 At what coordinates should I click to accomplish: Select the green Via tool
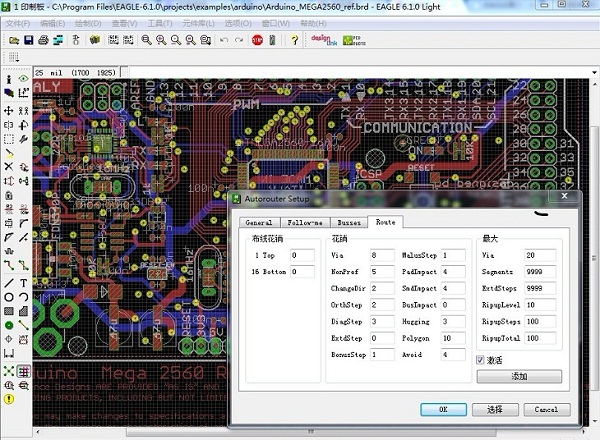9,326
